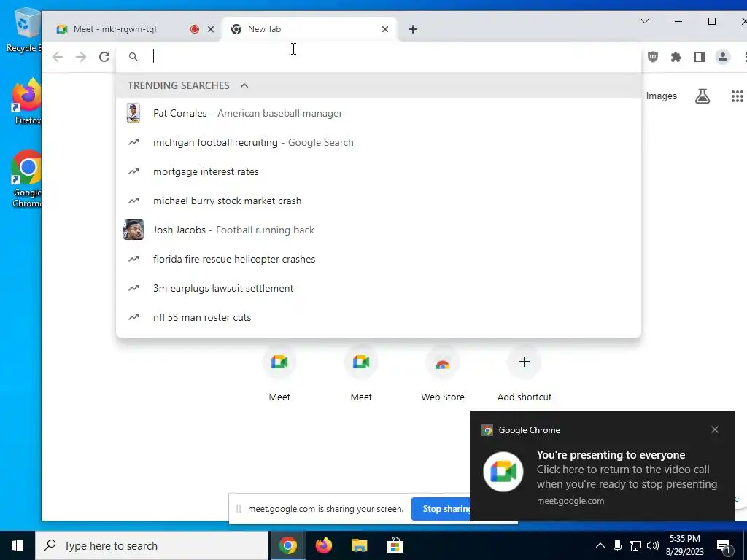Pick nfl 53 man roster cuts suggestion
Screen dimensions: 747x560
pyautogui.click(x=379, y=317)
